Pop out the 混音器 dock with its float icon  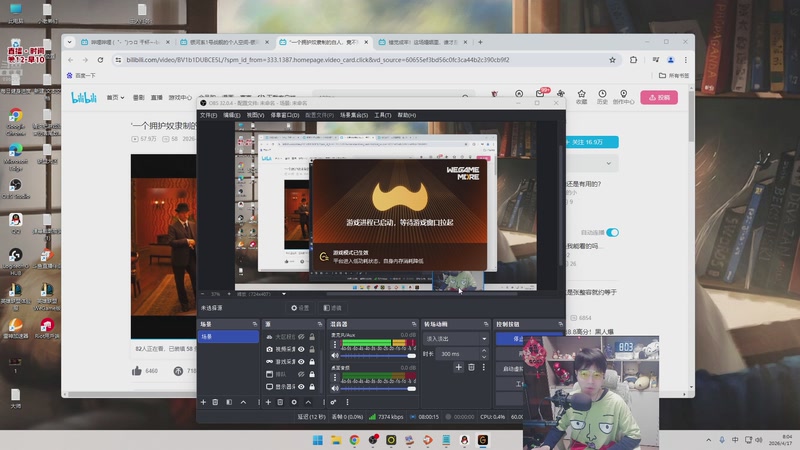[x=414, y=324]
